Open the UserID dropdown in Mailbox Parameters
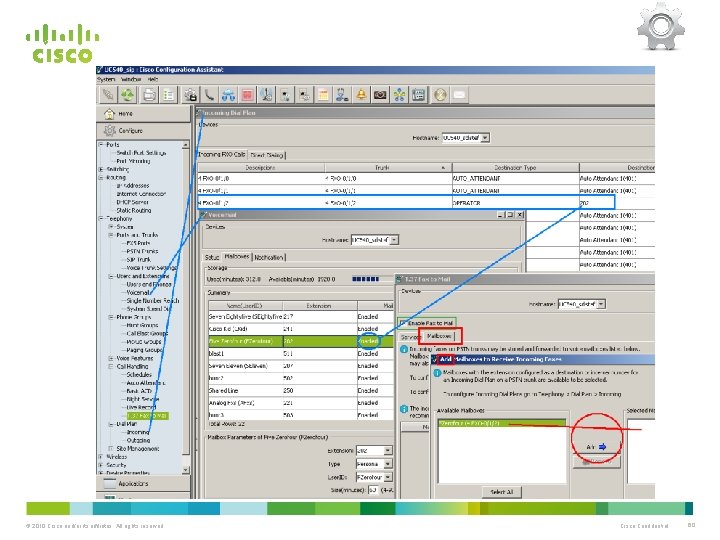720x540 pixels. coord(388,478)
